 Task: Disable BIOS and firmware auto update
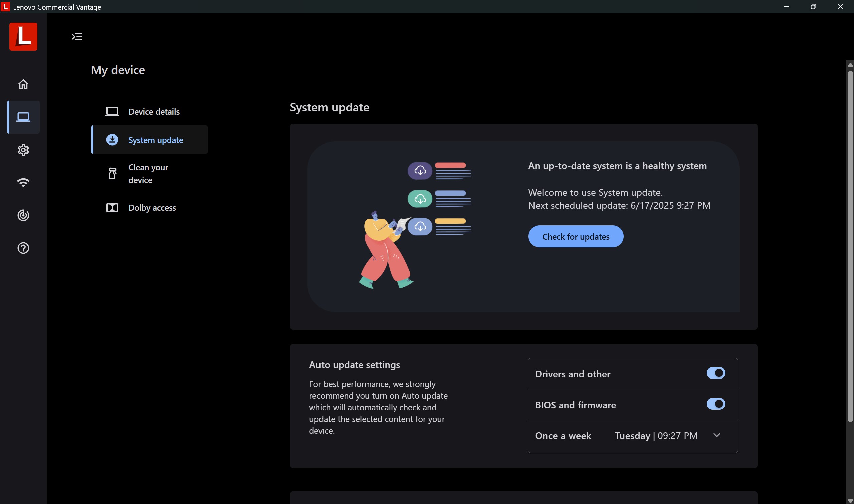tap(715, 404)
